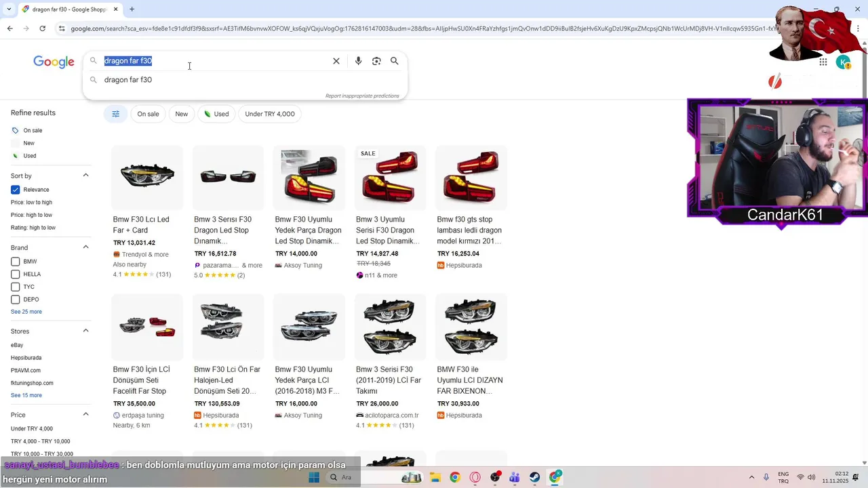
Task: Apply the New filter chip
Action: click(x=181, y=114)
